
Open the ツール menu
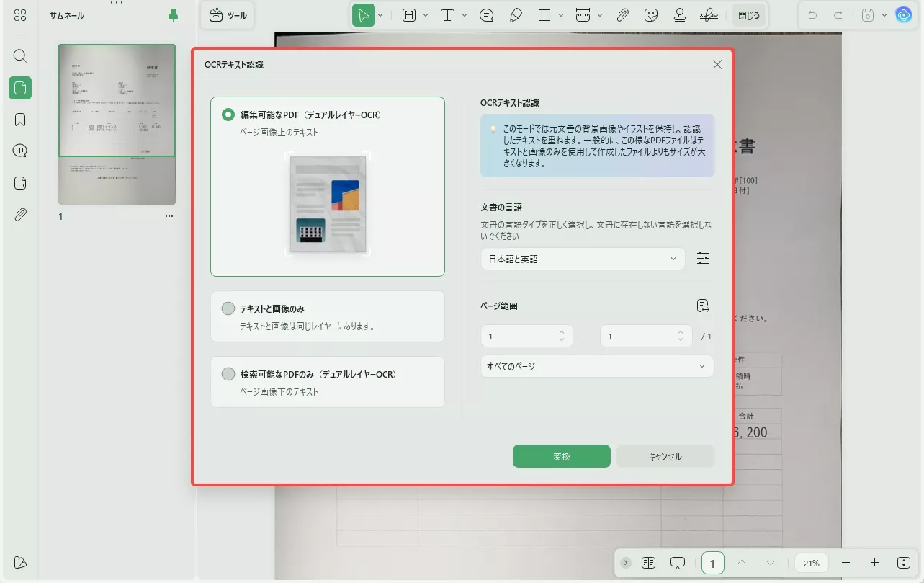pos(228,14)
